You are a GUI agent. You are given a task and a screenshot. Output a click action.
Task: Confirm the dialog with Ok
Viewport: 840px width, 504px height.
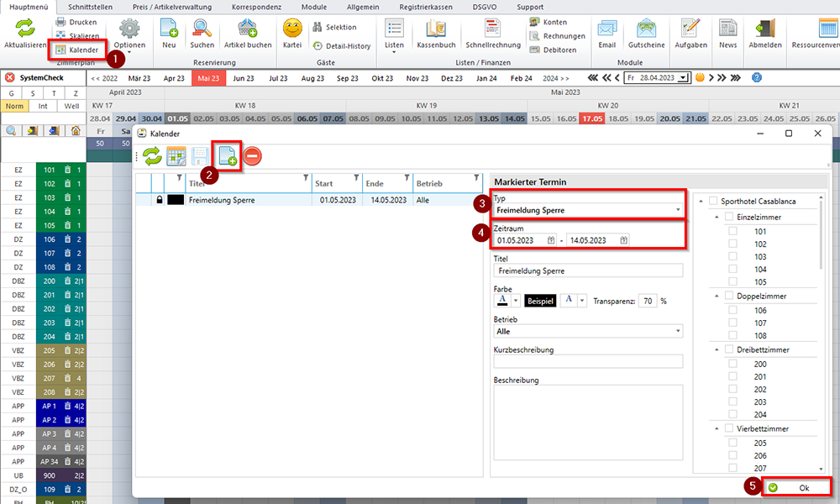point(796,487)
